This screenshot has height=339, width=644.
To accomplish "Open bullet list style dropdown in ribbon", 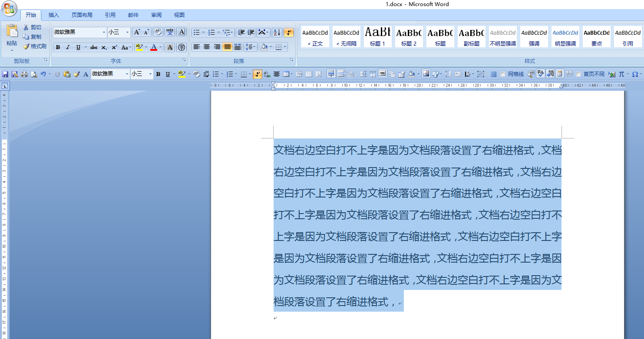I will coord(204,33).
